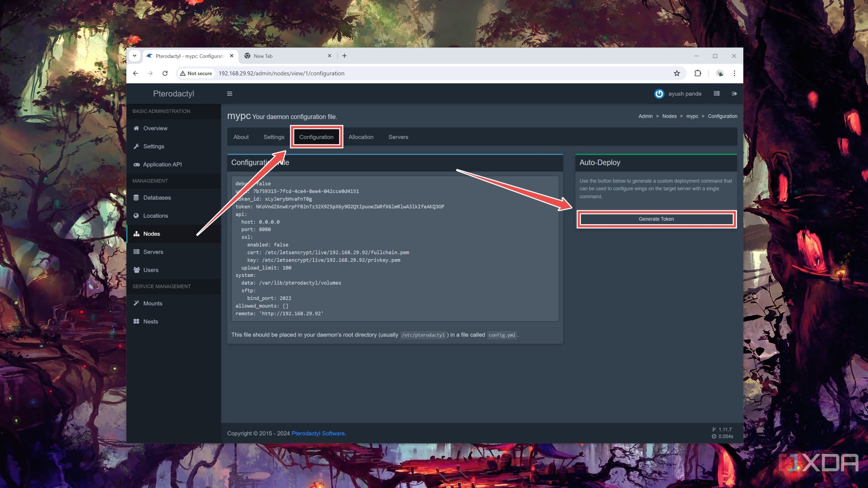The height and width of the screenshot is (488, 868).
Task: Open the Overview admin page
Action: pyautogui.click(x=155, y=128)
